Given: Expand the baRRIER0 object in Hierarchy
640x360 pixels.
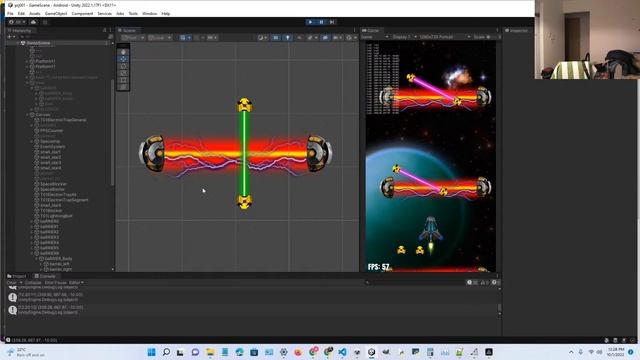Looking at the screenshot, I should click(32, 221).
